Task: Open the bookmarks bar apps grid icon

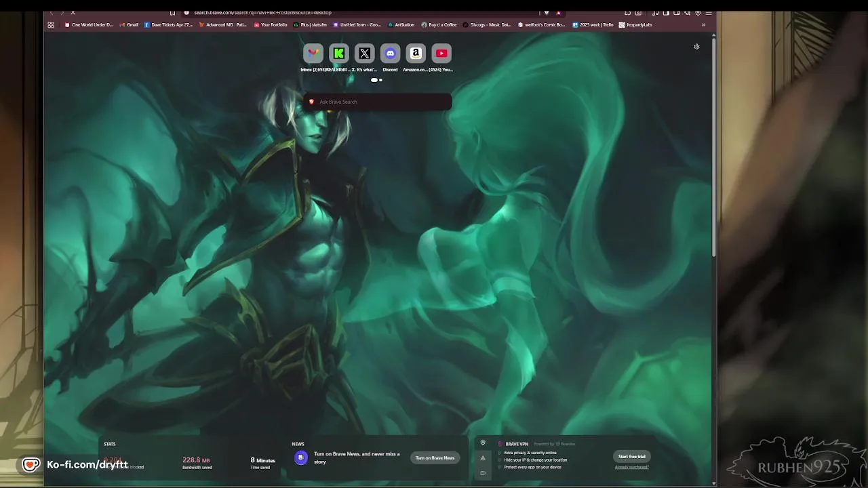Action: [51, 25]
